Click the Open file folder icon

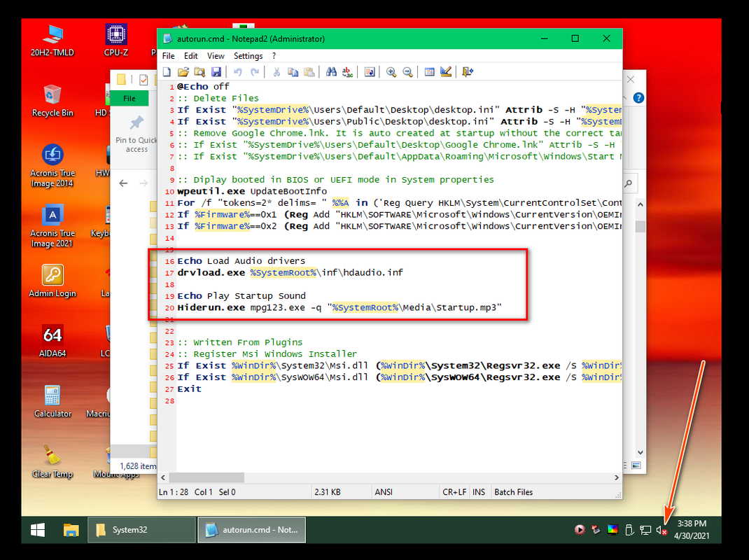[183, 71]
